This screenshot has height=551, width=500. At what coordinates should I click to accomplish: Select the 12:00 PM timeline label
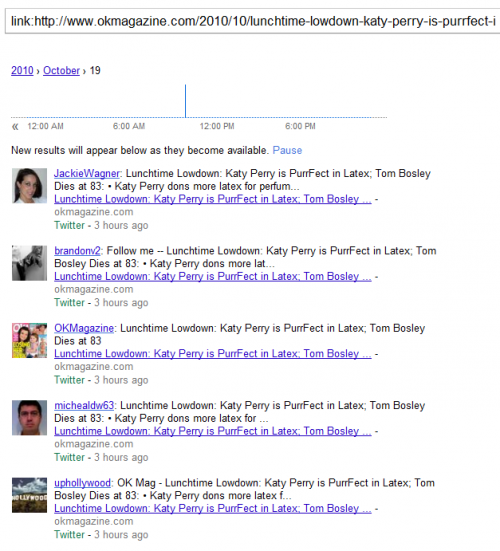[217, 126]
